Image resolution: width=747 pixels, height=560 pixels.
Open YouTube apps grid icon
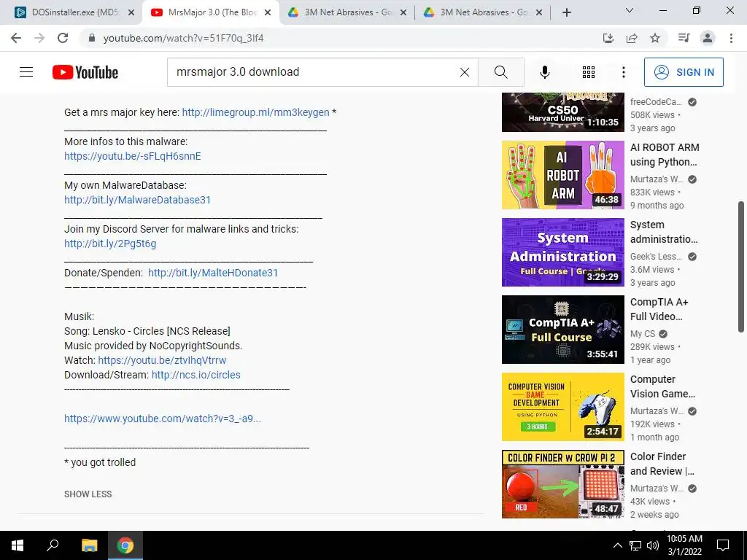(x=589, y=72)
